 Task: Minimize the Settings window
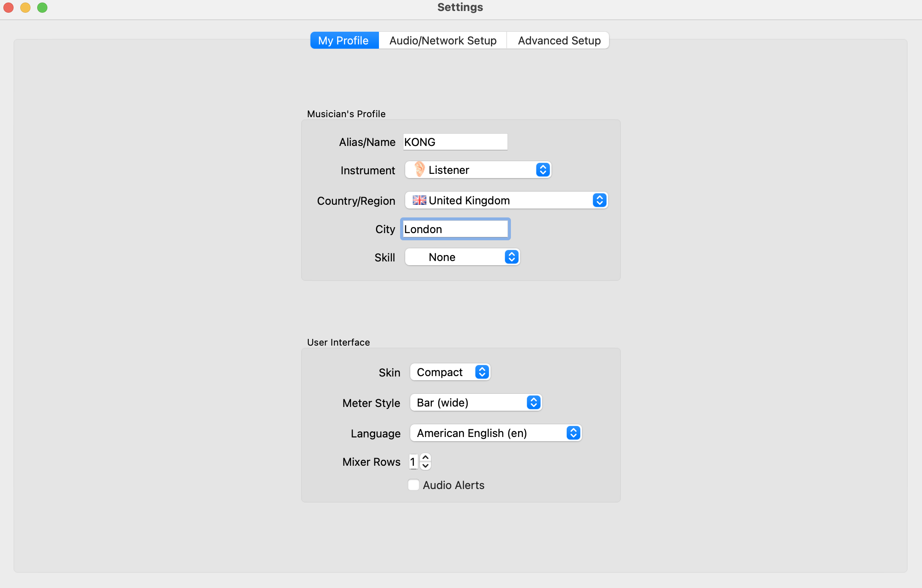(x=25, y=8)
